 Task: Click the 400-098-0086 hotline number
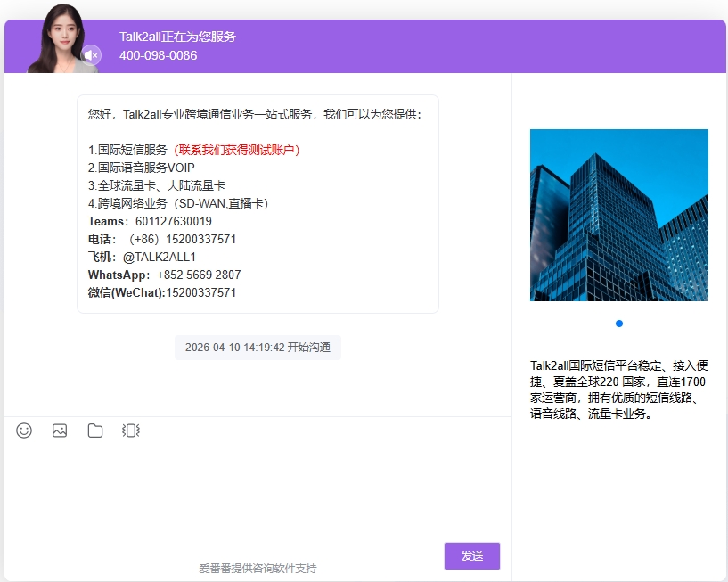[158, 55]
